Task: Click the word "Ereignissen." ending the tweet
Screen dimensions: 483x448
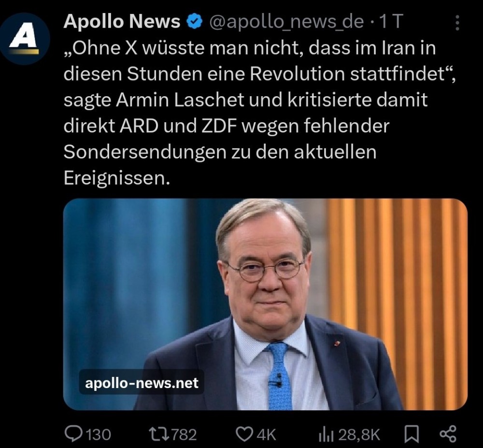Action: [x=117, y=178]
